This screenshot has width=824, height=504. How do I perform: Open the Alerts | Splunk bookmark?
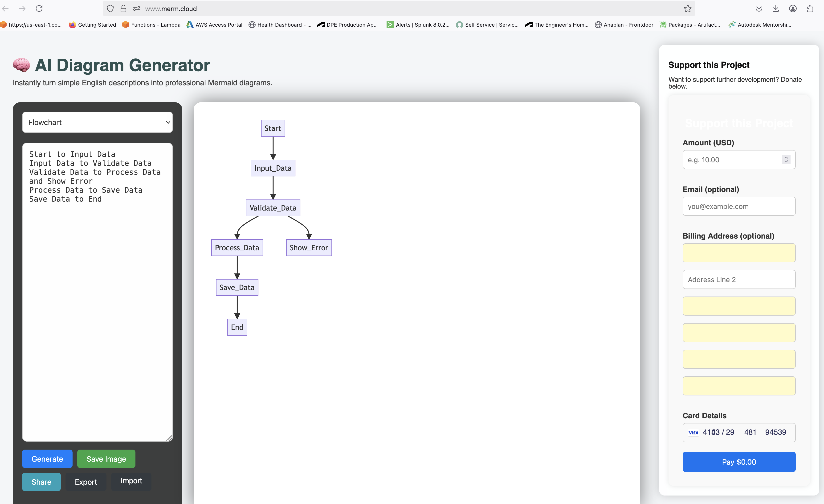click(x=418, y=25)
